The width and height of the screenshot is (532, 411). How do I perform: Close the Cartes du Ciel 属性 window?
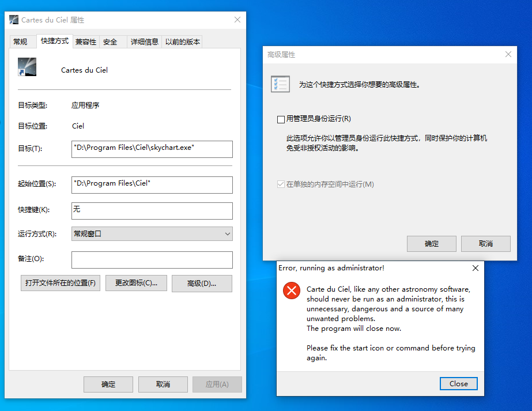(237, 20)
